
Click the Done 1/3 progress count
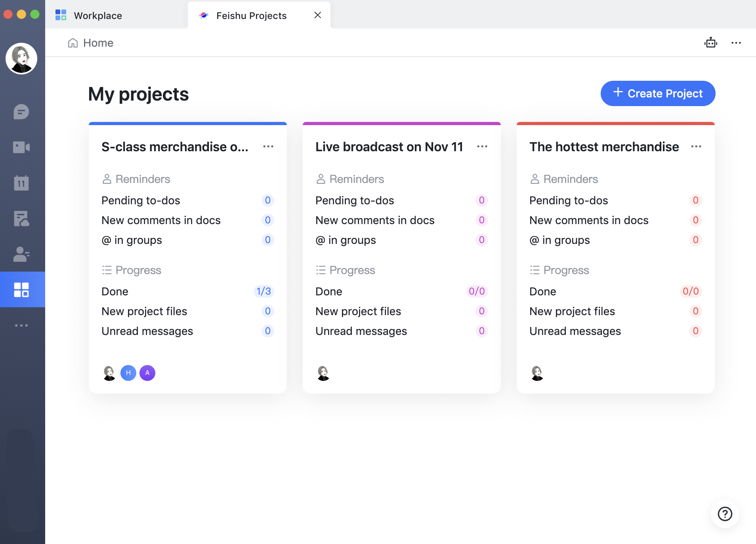coord(263,291)
